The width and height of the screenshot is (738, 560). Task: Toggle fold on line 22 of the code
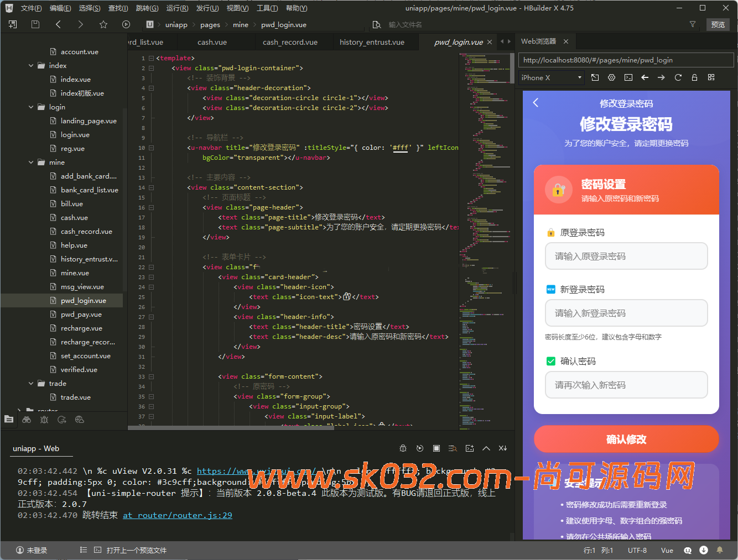[x=151, y=267]
